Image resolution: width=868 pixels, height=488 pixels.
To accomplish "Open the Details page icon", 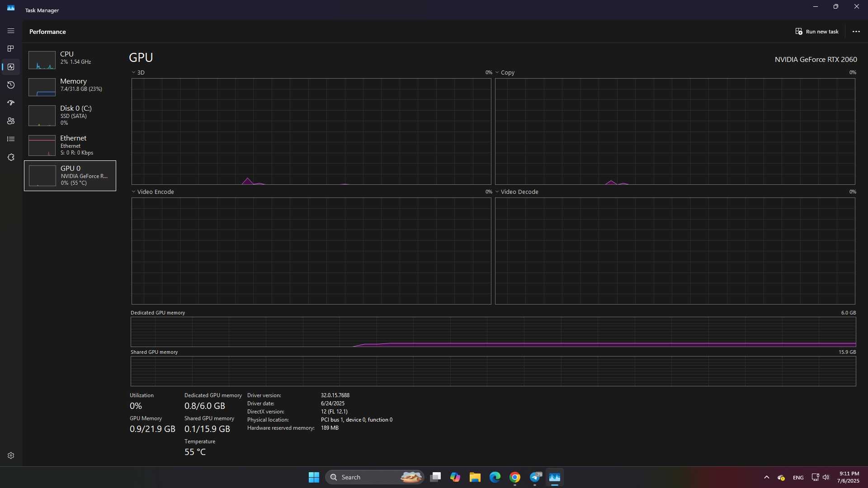I will 11,139.
